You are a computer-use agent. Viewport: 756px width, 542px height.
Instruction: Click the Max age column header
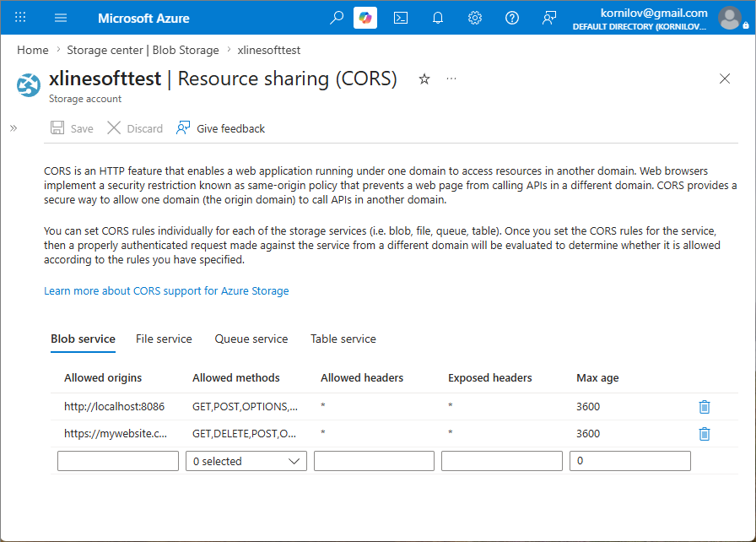[x=598, y=378]
